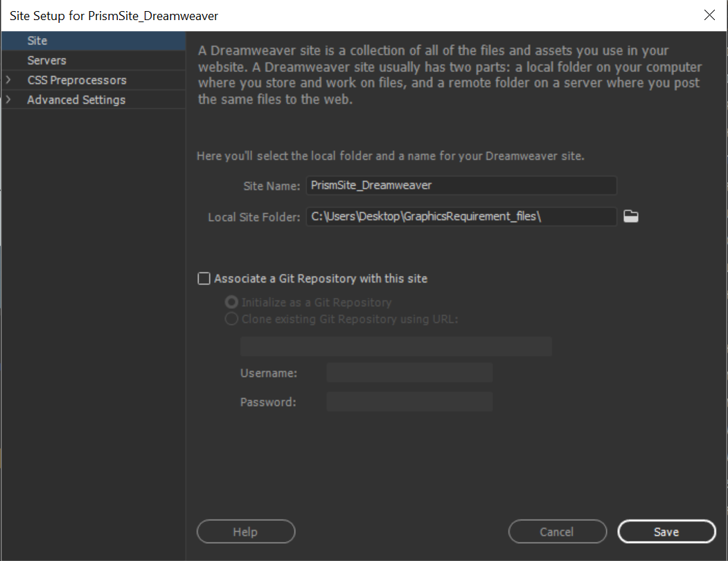
Task: Open the folder browser for Local Site Folder
Action: (630, 216)
